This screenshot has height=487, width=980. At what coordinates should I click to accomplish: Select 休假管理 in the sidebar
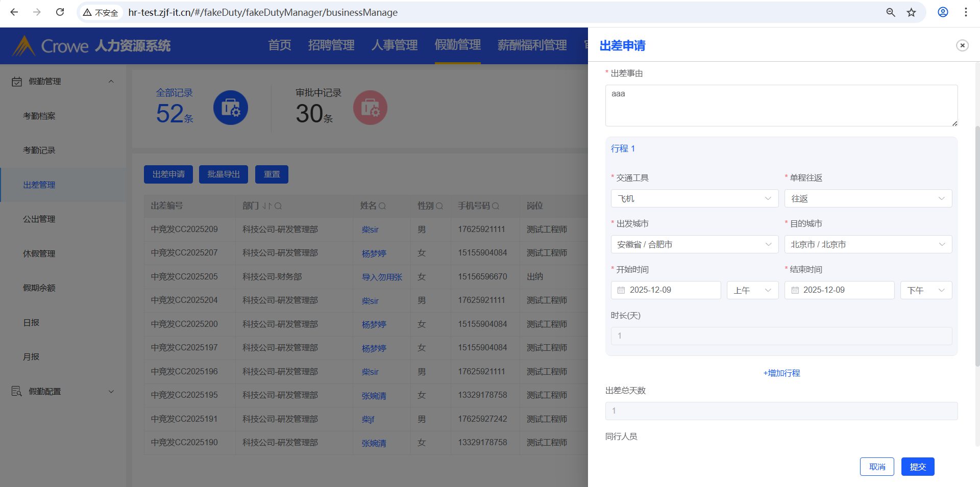pos(39,253)
